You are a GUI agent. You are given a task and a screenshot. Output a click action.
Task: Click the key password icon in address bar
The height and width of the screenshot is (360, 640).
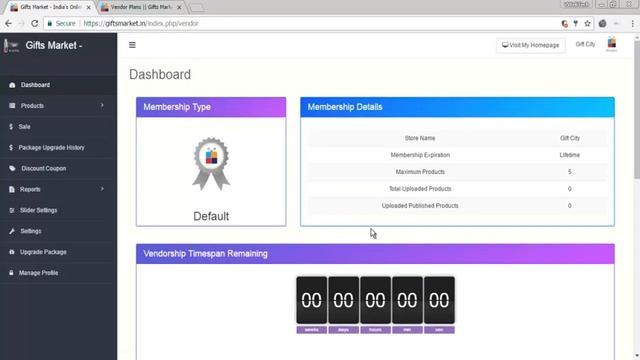coord(576,24)
